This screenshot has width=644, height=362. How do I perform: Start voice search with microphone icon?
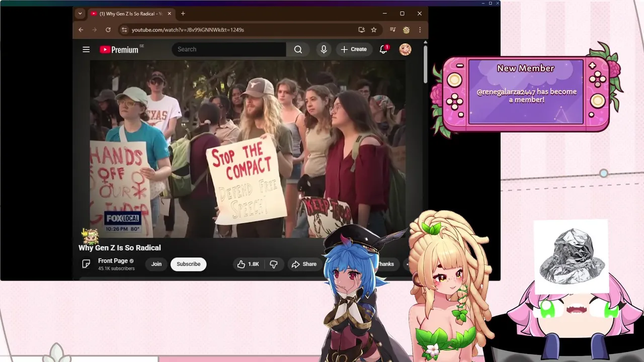(324, 49)
